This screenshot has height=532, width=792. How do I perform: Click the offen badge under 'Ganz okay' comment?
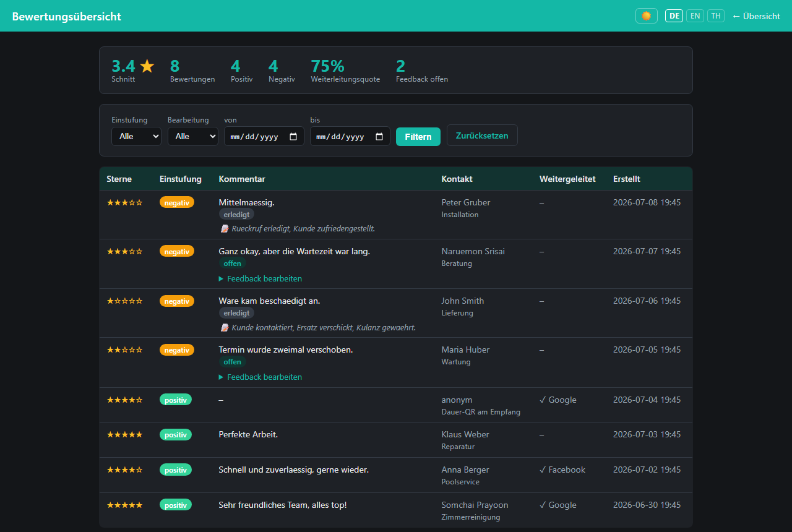click(233, 264)
